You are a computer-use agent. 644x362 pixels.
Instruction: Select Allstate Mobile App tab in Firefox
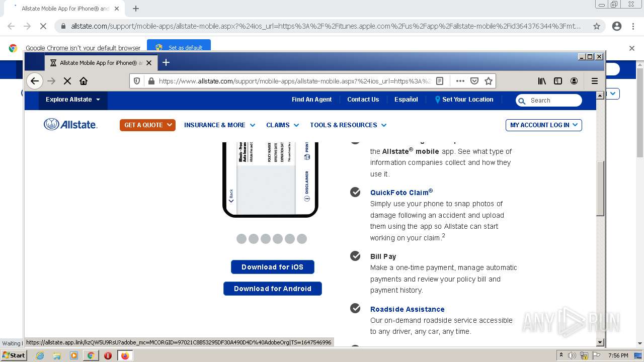101,63
